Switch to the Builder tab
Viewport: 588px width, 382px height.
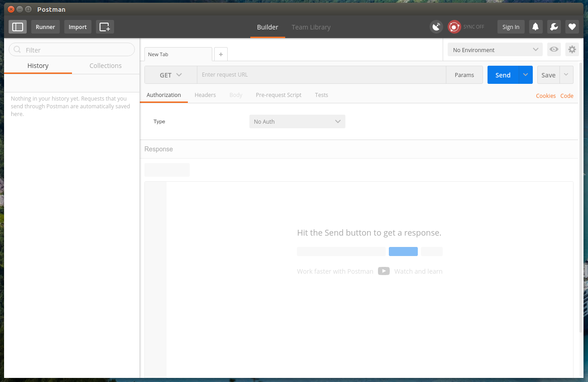268,27
